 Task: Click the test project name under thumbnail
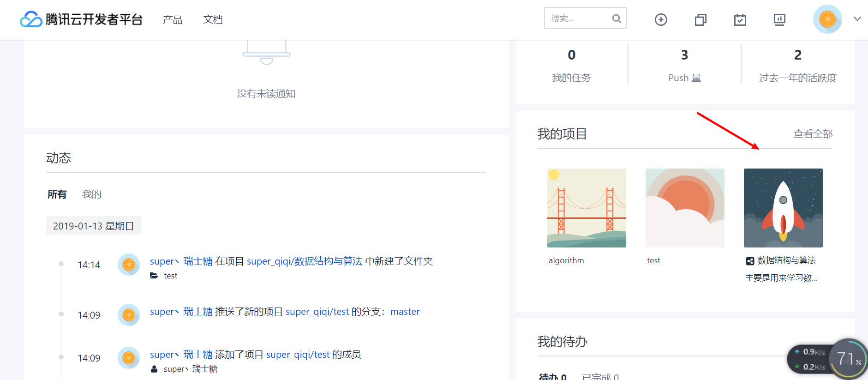(x=653, y=260)
